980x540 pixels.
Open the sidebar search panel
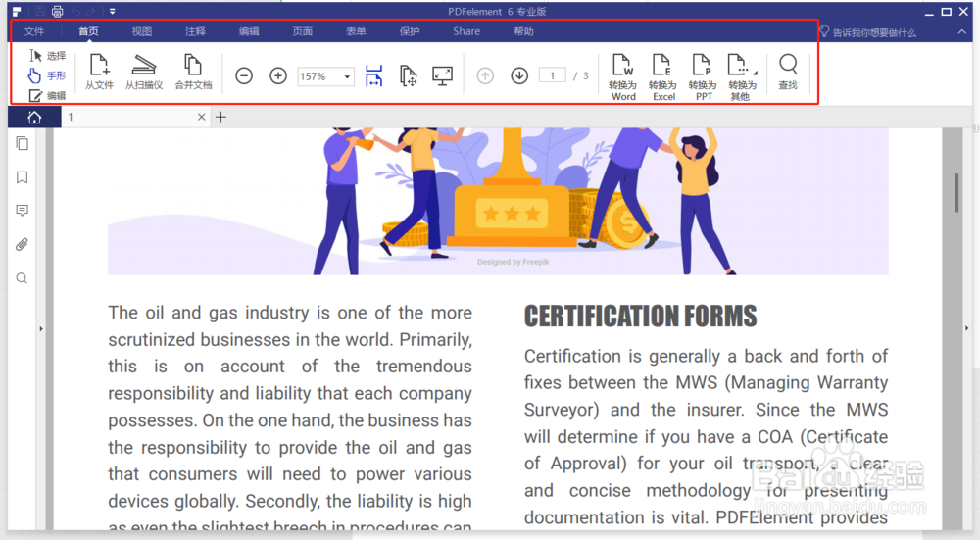[x=22, y=278]
